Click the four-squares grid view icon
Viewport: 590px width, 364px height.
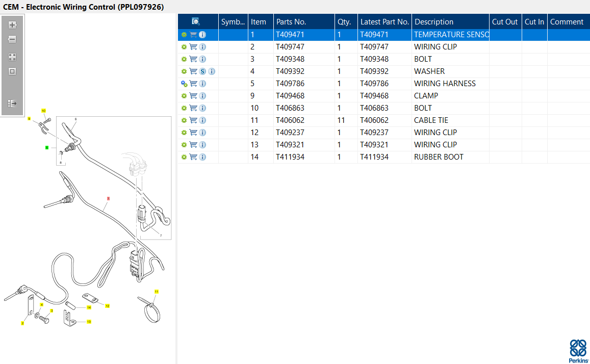pyautogui.click(x=12, y=57)
